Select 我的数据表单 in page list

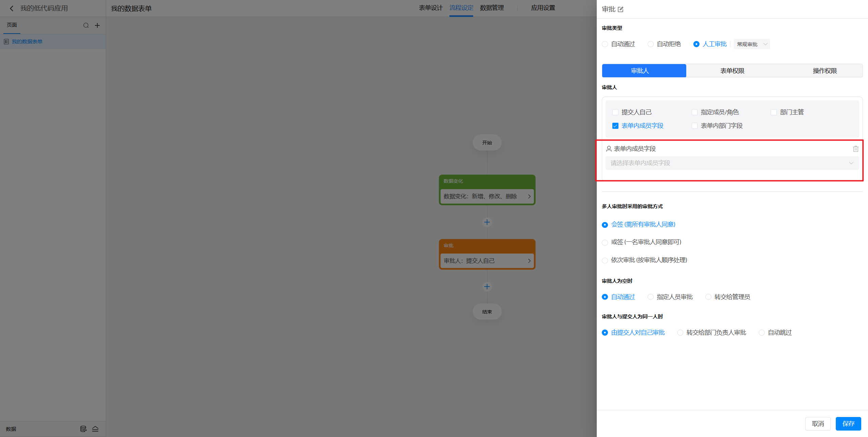pyautogui.click(x=27, y=42)
